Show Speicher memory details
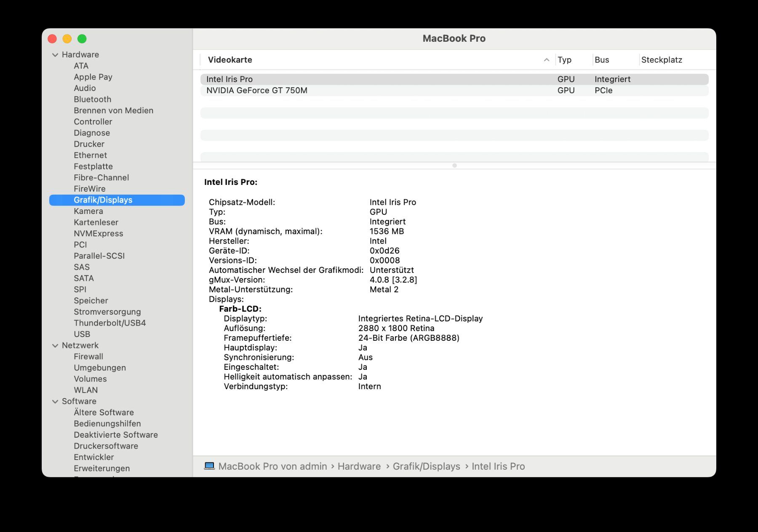Viewport: 758px width, 532px height. tap(91, 300)
